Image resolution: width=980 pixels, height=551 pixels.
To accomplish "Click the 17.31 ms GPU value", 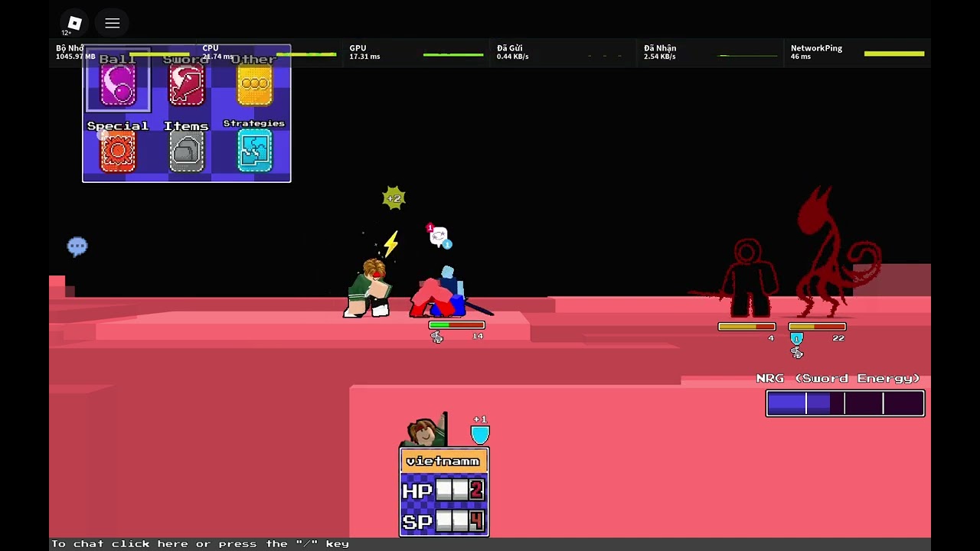I will [x=364, y=57].
